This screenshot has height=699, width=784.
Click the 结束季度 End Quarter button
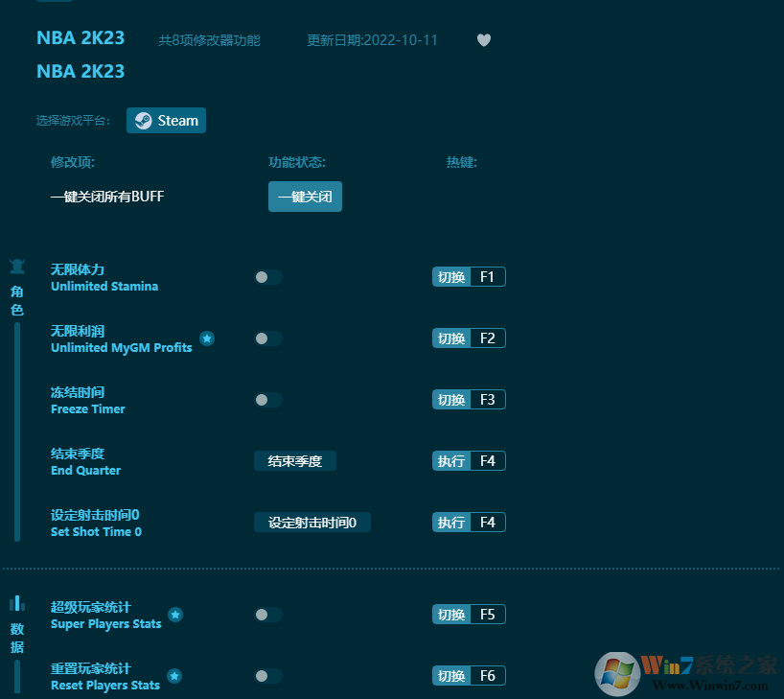tap(294, 461)
